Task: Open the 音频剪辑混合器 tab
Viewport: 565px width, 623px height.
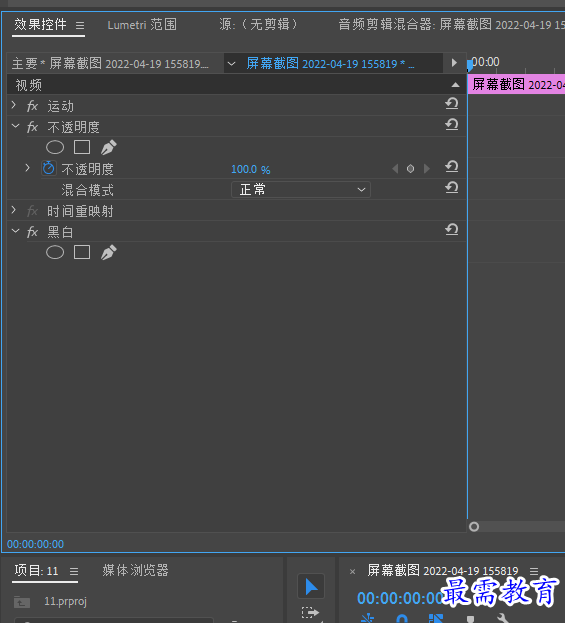Action: (x=451, y=25)
